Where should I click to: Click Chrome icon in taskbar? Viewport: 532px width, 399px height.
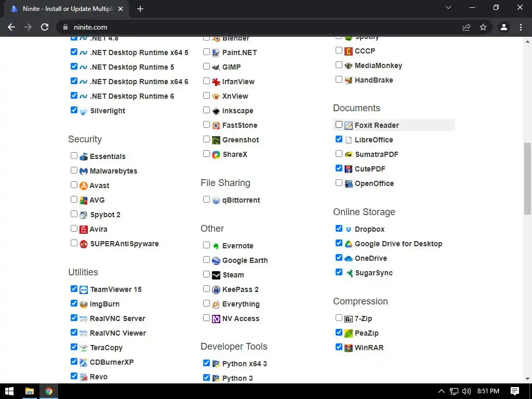point(49,391)
